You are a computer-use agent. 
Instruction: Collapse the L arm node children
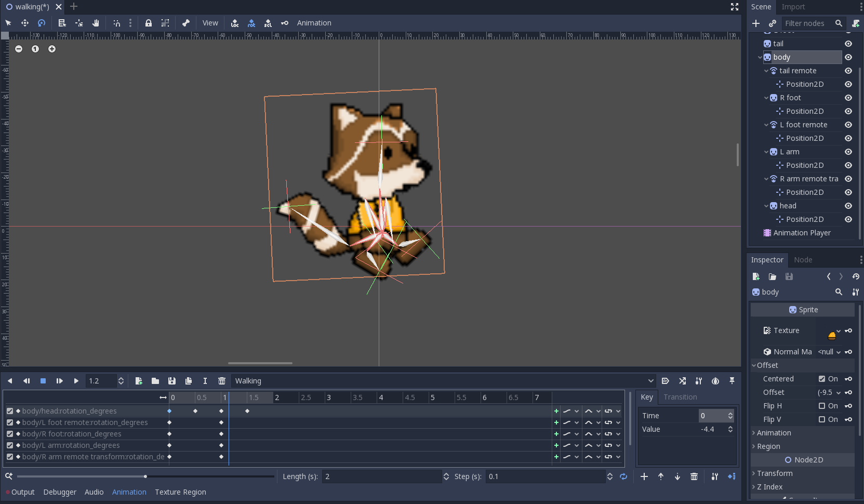[766, 152]
